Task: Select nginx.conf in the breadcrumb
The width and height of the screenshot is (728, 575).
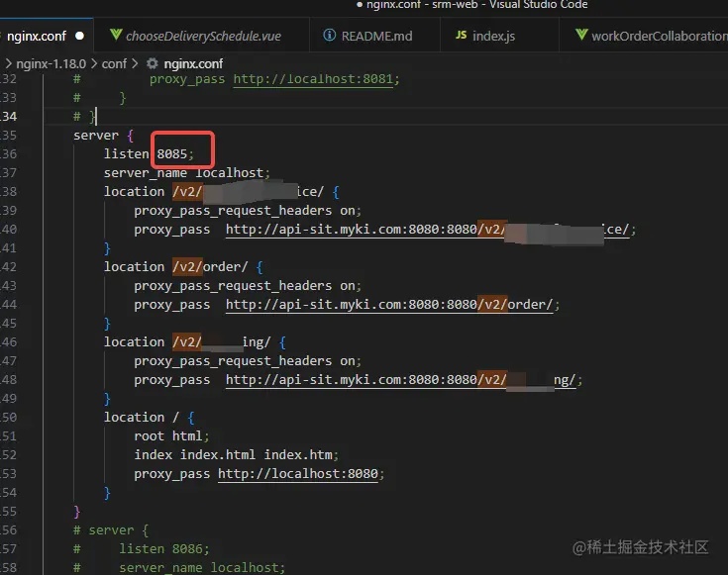Action: tap(193, 63)
